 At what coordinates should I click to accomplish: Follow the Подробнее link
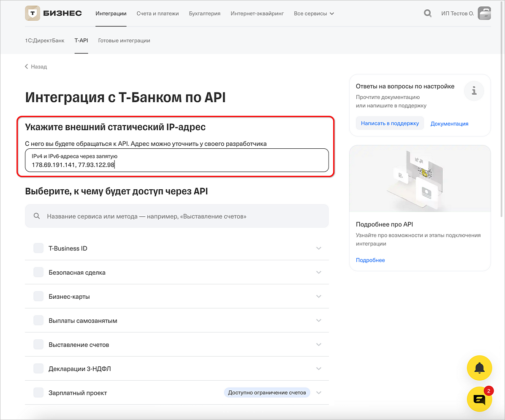[x=370, y=260]
